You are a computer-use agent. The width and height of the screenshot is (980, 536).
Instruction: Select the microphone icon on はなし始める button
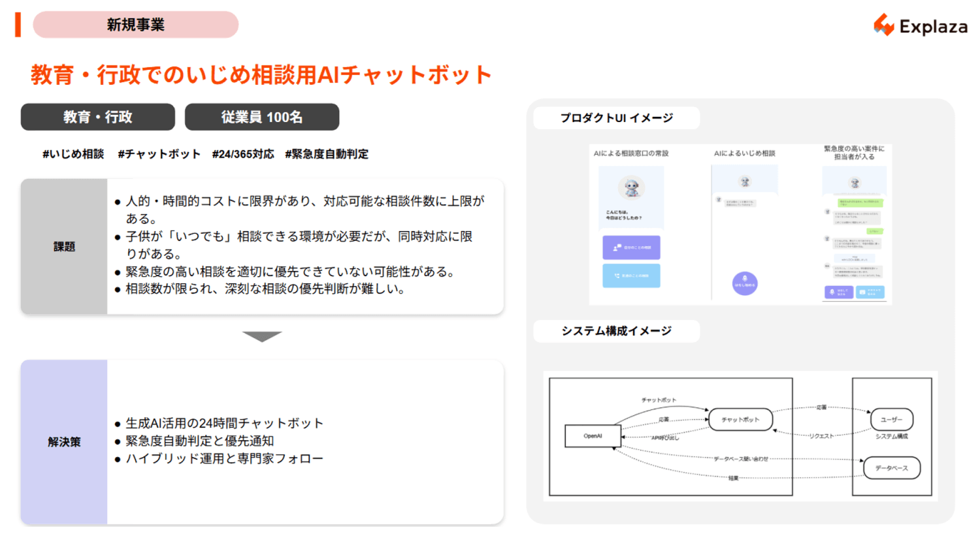743,279
